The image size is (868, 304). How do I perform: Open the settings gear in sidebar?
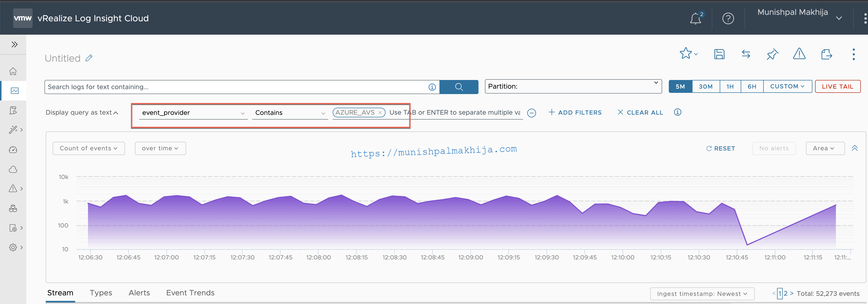[13, 247]
